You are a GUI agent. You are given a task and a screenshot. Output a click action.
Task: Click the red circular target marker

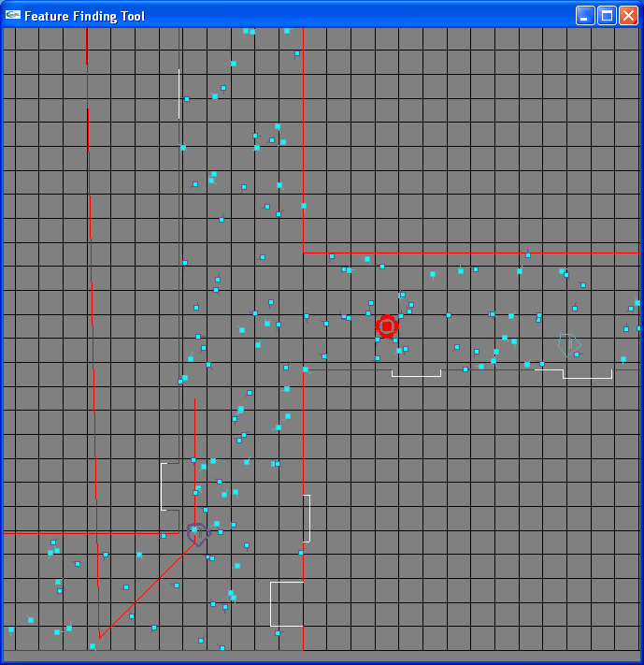[387, 326]
